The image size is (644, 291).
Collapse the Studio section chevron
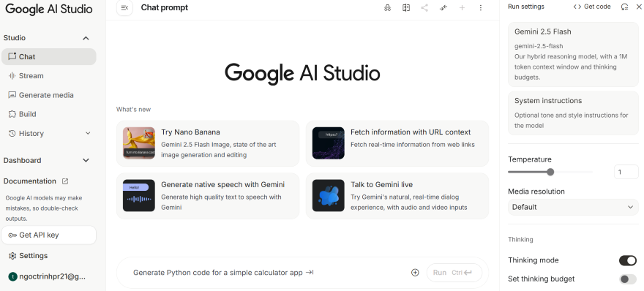pyautogui.click(x=86, y=38)
